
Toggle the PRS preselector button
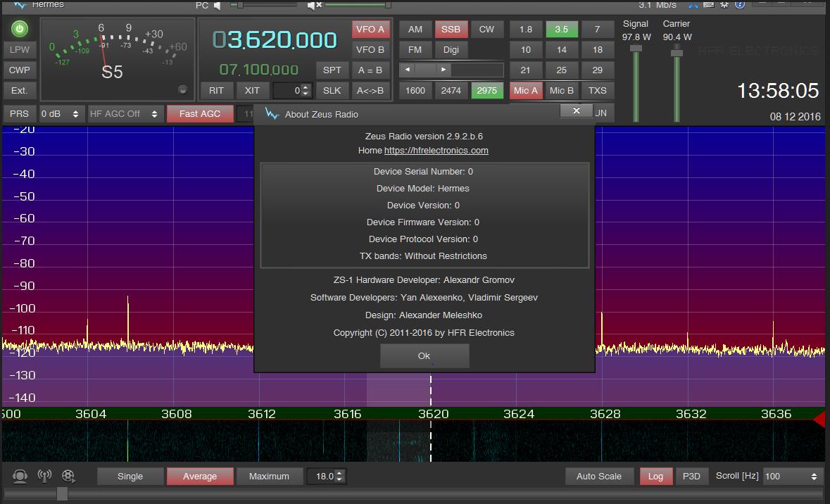pyautogui.click(x=20, y=114)
